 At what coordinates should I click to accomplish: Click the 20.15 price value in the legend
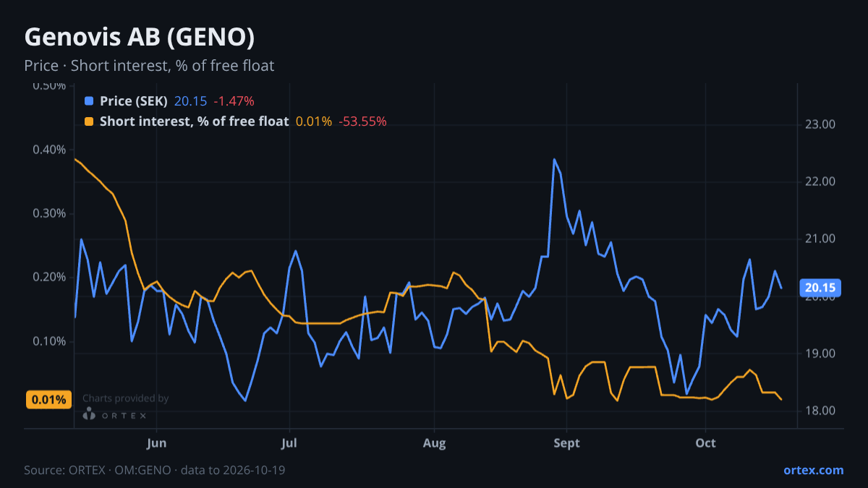click(190, 101)
